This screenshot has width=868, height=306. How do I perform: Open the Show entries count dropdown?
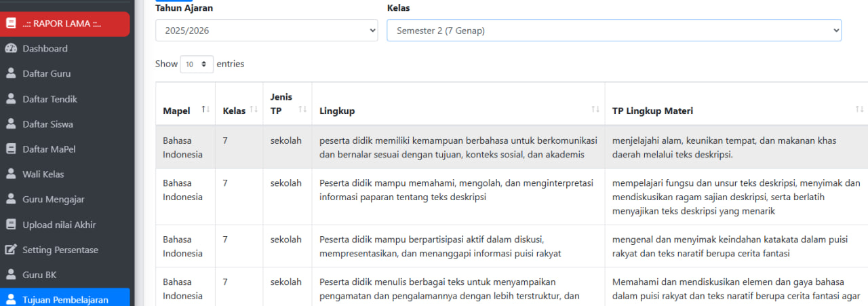click(197, 64)
